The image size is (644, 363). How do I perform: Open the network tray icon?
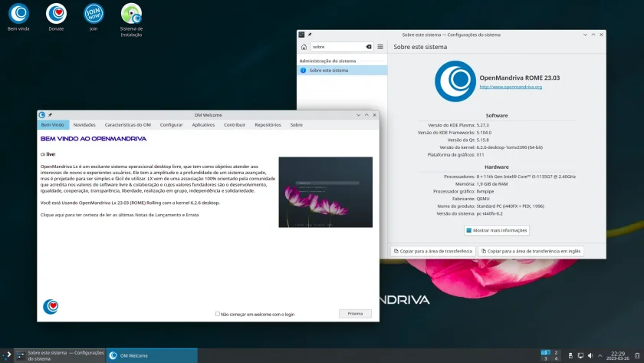580,355
